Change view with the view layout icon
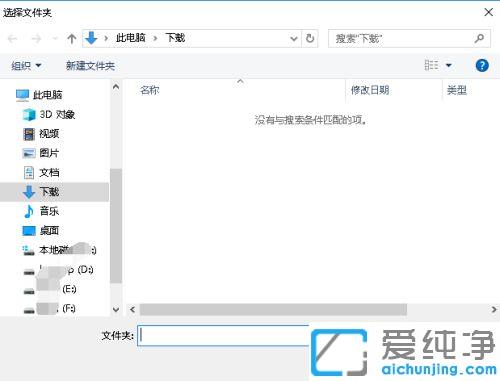 click(431, 65)
